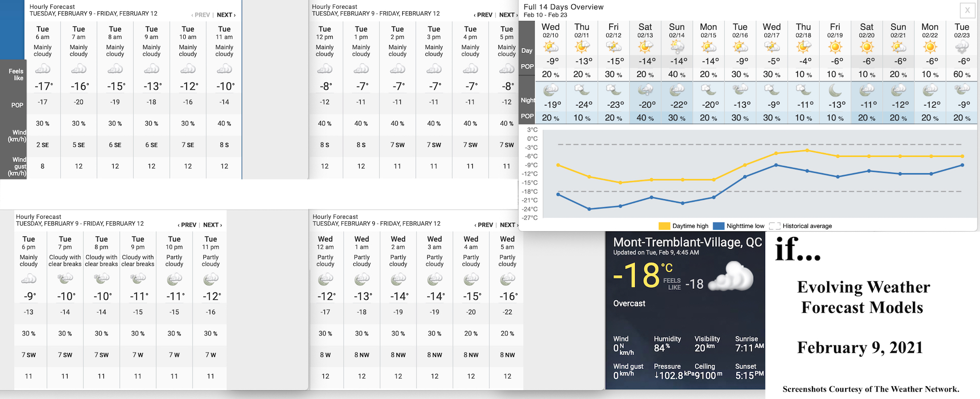Click the Tue 6 pm mainly cloudy icon
980x399 pixels.
click(29, 279)
